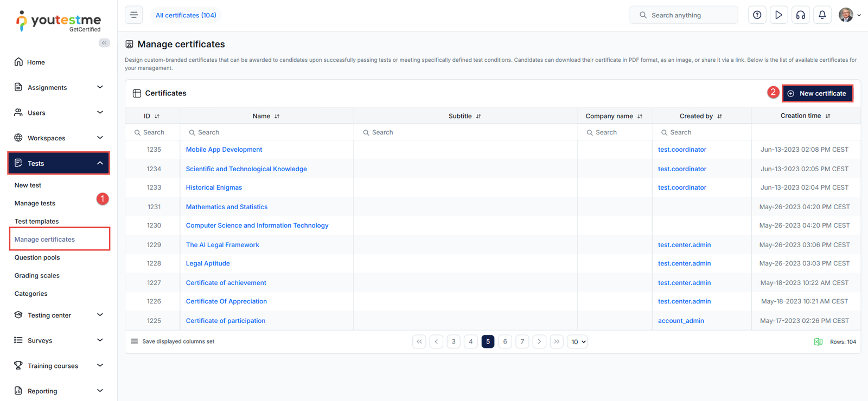868x401 pixels.
Task: Select Question pools in sidebar
Action: tap(37, 257)
